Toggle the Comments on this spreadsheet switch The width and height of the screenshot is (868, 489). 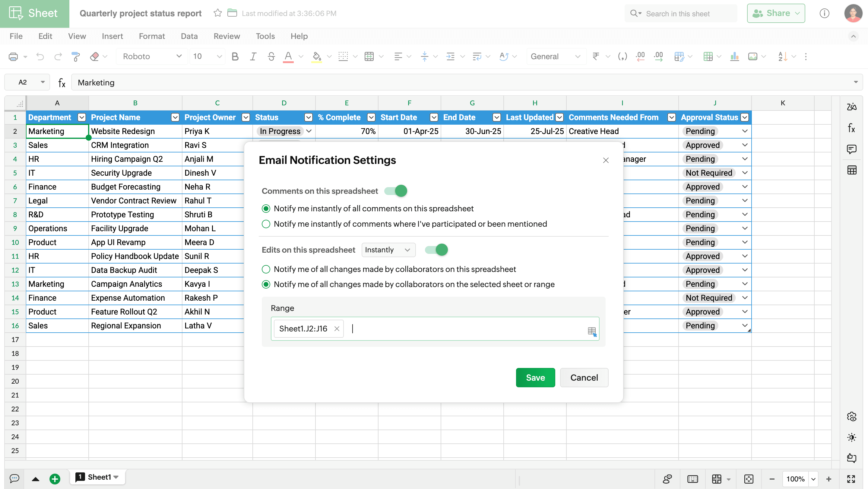point(396,191)
